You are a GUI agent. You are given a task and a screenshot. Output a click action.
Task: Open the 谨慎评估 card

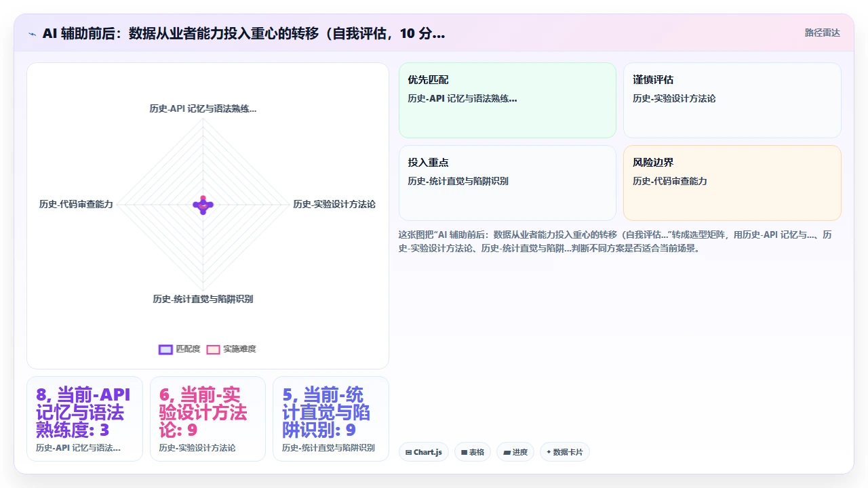732,100
